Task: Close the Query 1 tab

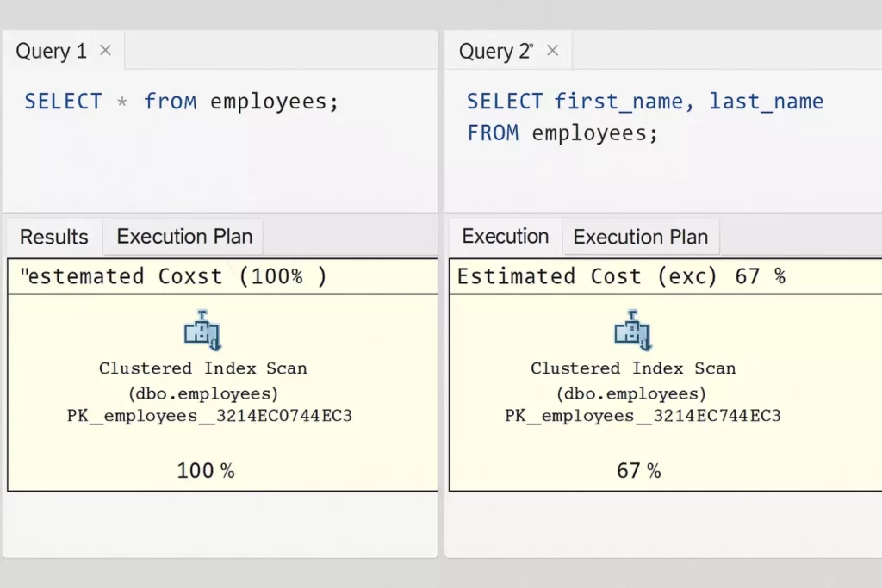Action: tap(105, 51)
